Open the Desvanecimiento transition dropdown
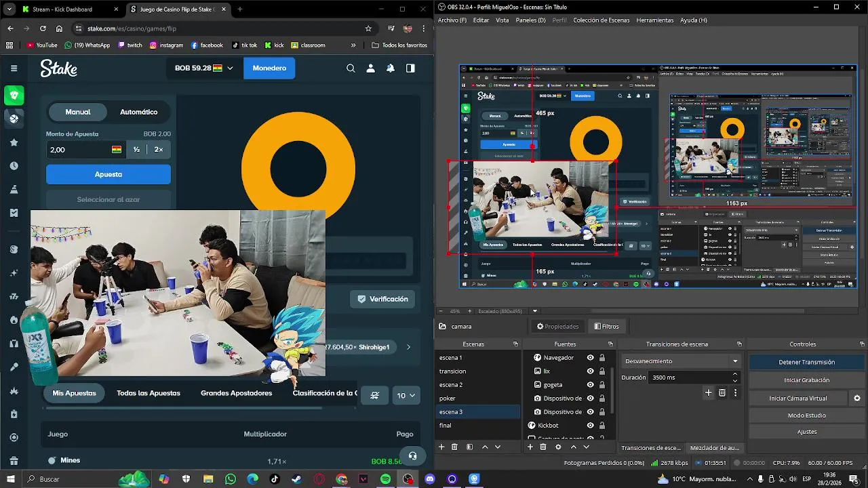 tap(682, 361)
